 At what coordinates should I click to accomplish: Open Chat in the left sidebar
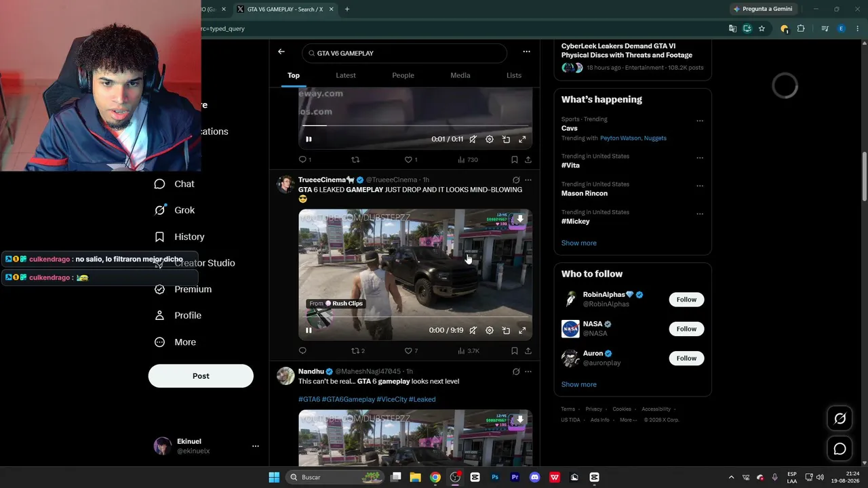pos(174,184)
